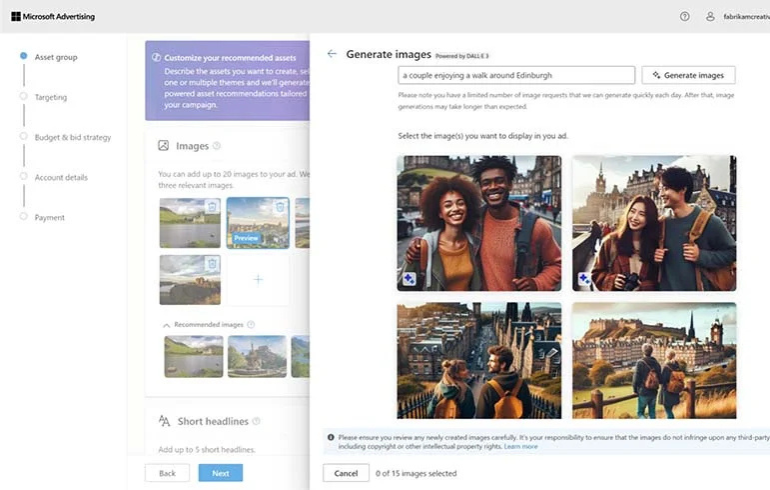Click the fabrikamcreative account name
Image resolution: width=770 pixels, height=490 pixels.
click(746, 17)
